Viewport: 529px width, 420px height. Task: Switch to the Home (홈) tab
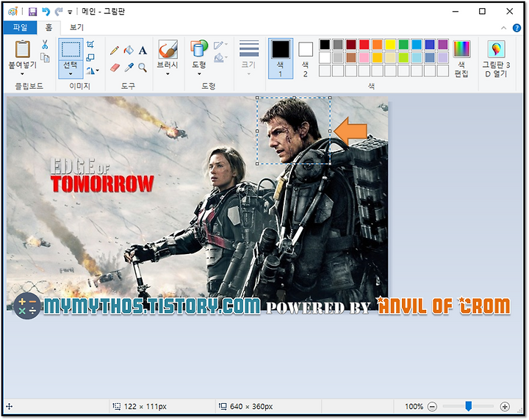coord(49,28)
